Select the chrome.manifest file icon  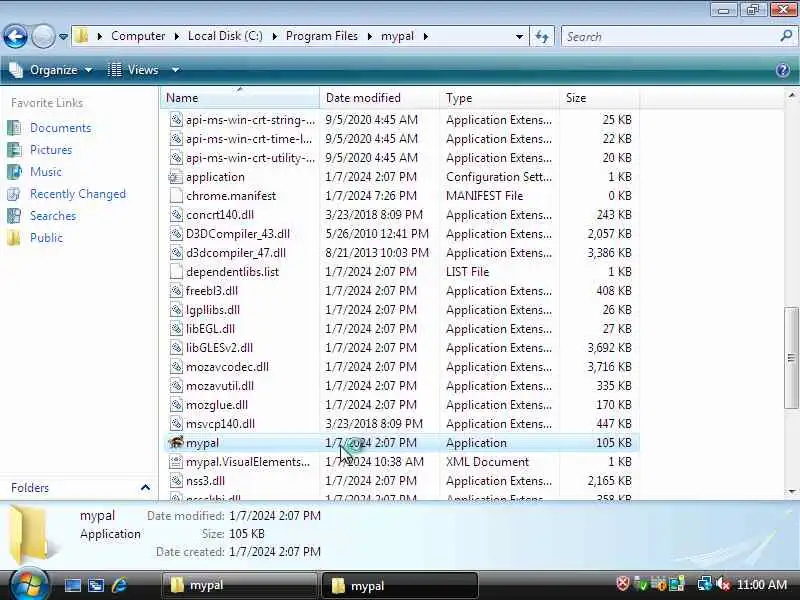[176, 195]
